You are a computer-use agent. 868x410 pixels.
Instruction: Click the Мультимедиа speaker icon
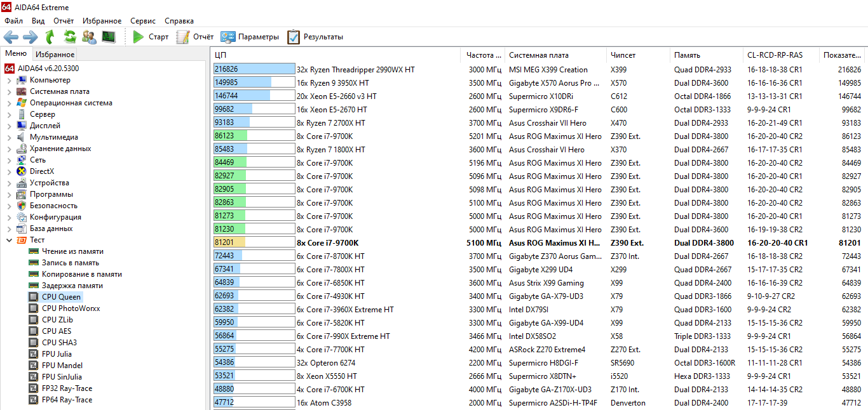22,137
